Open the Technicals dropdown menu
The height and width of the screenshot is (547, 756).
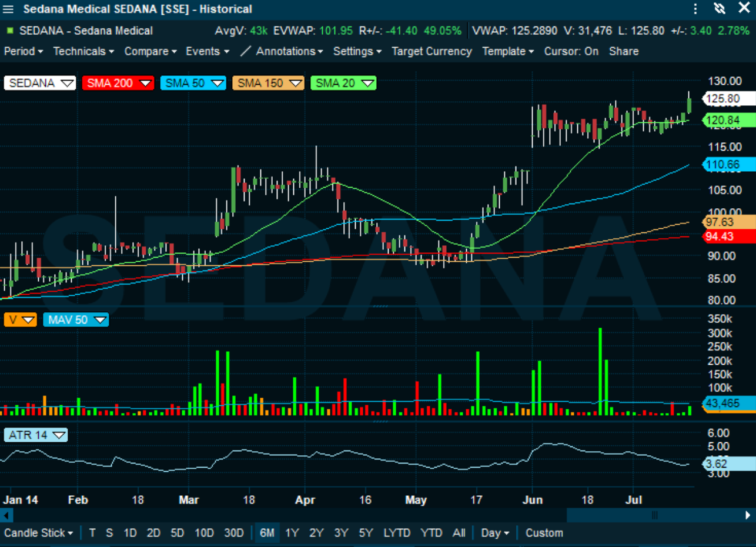click(x=83, y=51)
